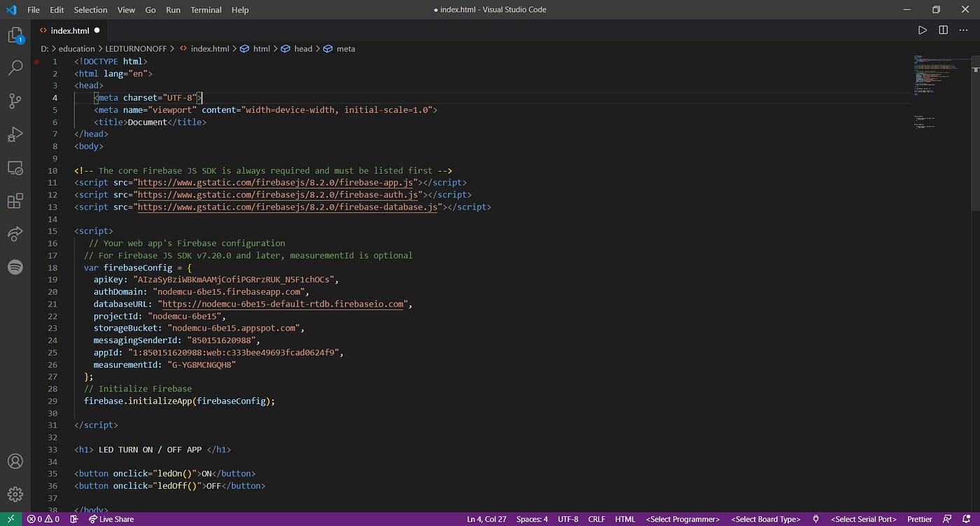Open the Spotify extension panel
980x526 pixels.
pyautogui.click(x=15, y=267)
